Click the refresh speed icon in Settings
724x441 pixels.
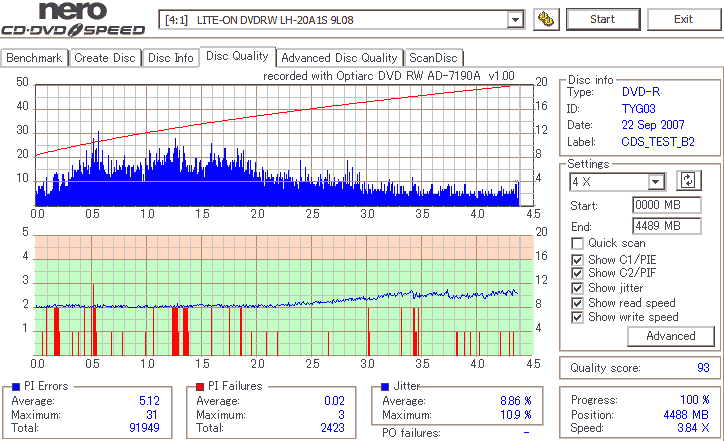pyautogui.click(x=688, y=181)
